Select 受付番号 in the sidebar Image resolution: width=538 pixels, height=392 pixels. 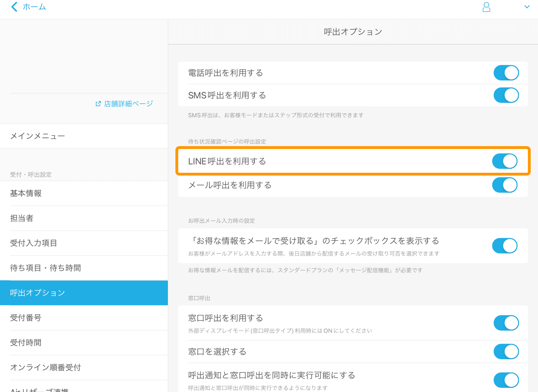(84, 318)
